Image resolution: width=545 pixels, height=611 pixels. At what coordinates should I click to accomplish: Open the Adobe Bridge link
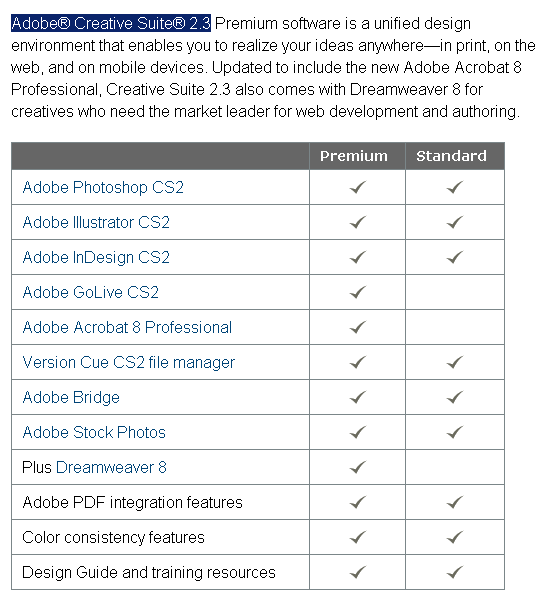coord(71,397)
